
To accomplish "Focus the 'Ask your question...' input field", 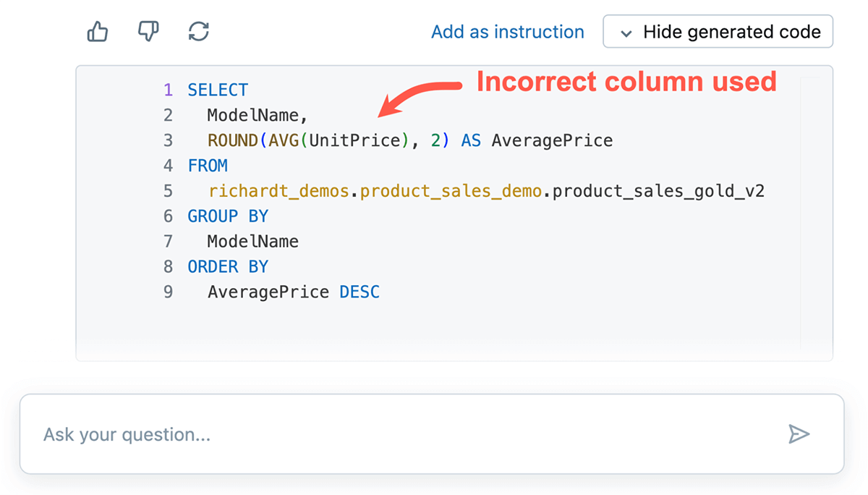I will tap(405, 434).
